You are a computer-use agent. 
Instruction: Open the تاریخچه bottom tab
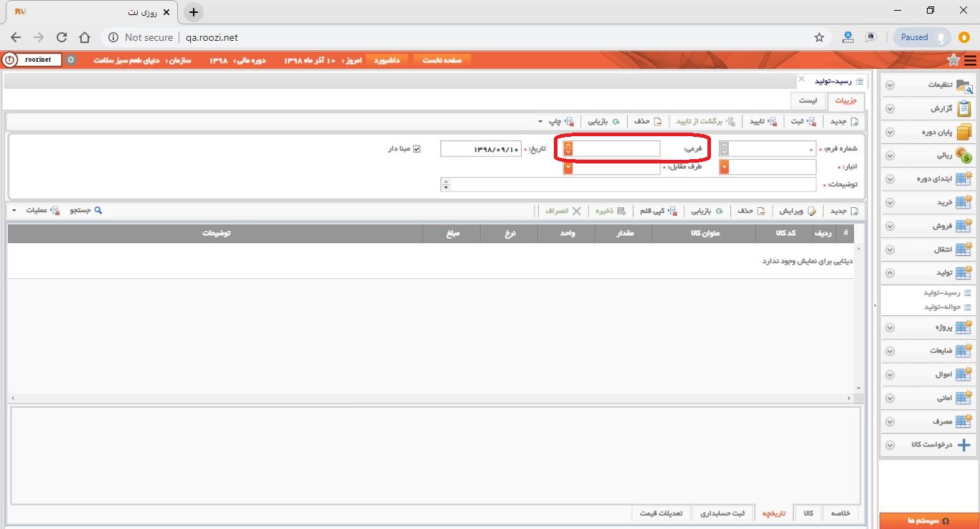pos(774,513)
